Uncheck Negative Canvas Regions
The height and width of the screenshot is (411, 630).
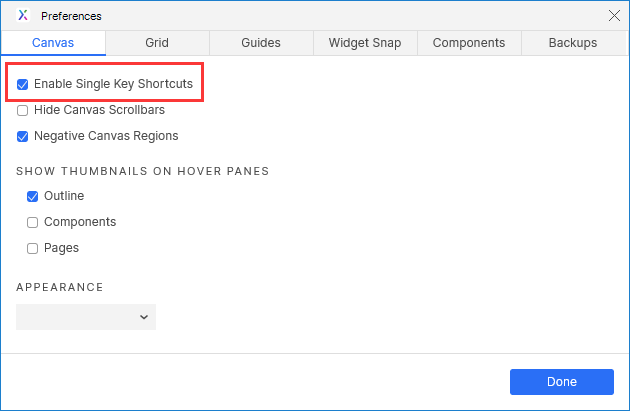(x=23, y=136)
